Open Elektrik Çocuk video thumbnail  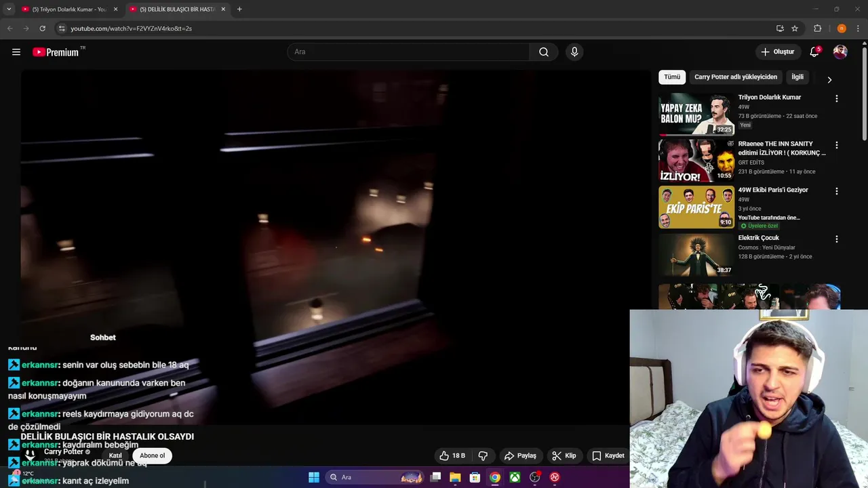coord(696,255)
